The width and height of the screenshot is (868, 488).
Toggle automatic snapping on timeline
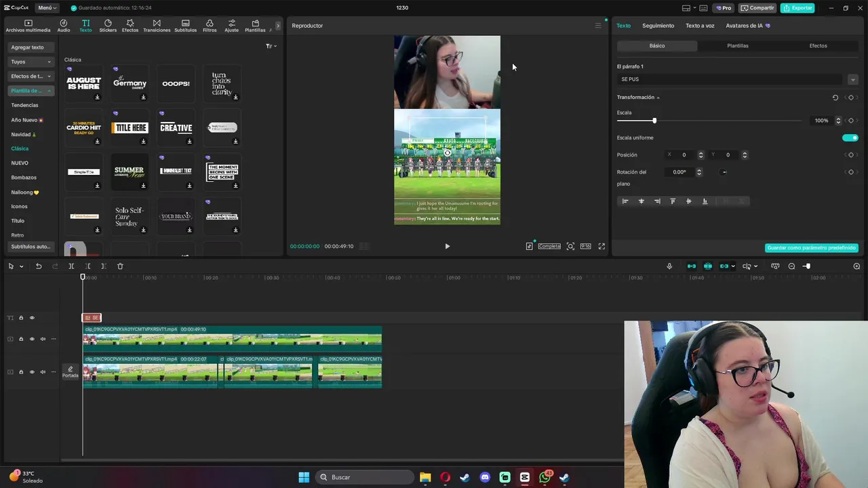pyautogui.click(x=708, y=266)
